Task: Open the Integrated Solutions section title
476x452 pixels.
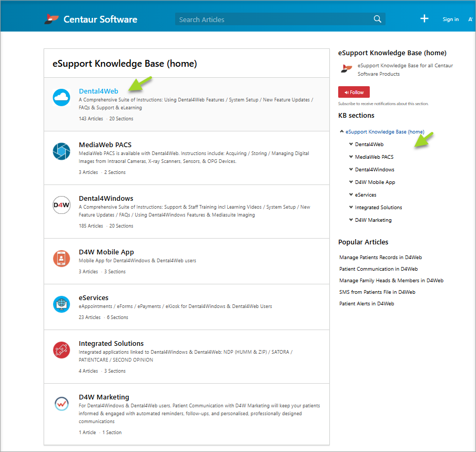Action: [111, 343]
